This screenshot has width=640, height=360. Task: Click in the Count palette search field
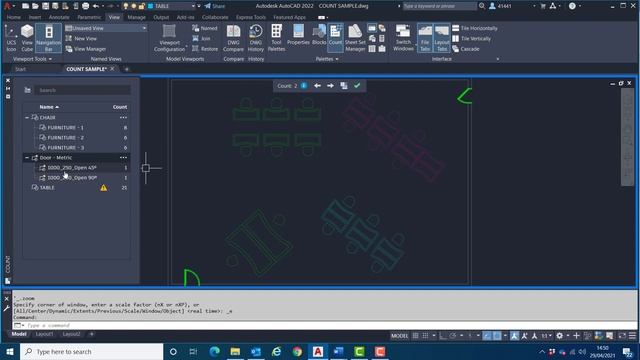pos(82,90)
